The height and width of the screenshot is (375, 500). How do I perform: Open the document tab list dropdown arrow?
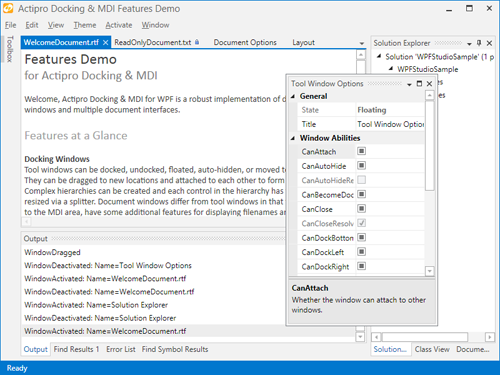362,43
